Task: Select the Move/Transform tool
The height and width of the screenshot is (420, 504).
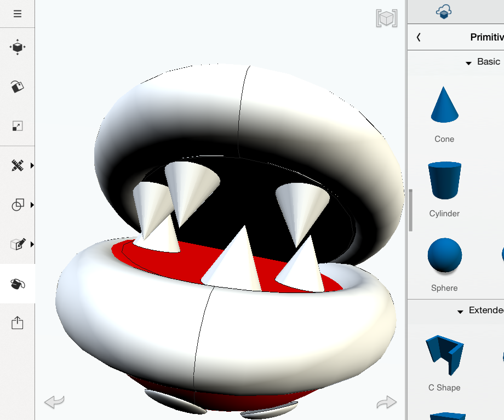Action: (x=18, y=48)
